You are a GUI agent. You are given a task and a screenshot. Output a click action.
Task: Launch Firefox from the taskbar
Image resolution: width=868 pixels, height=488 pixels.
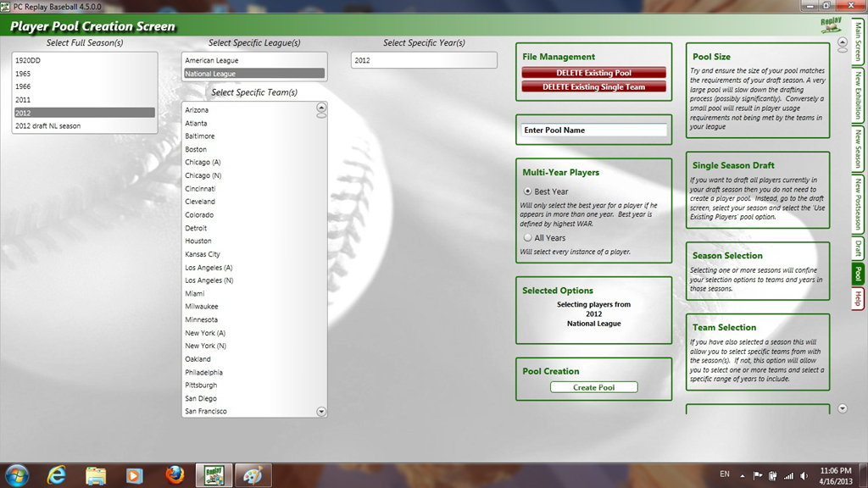(175, 474)
